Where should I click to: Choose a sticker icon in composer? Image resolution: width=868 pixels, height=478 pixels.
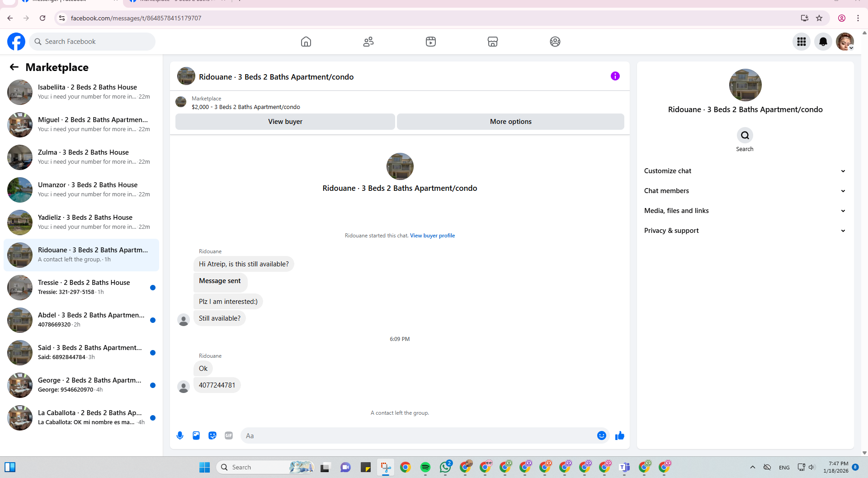pyautogui.click(x=212, y=435)
